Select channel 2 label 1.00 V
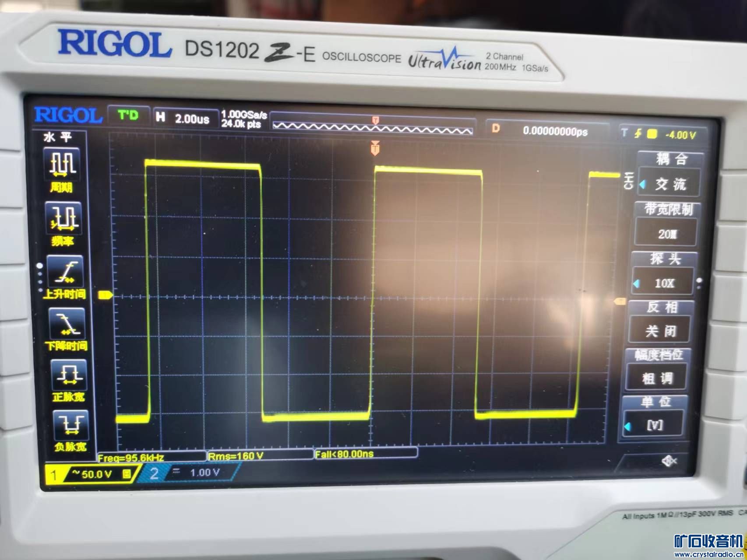 point(188,473)
